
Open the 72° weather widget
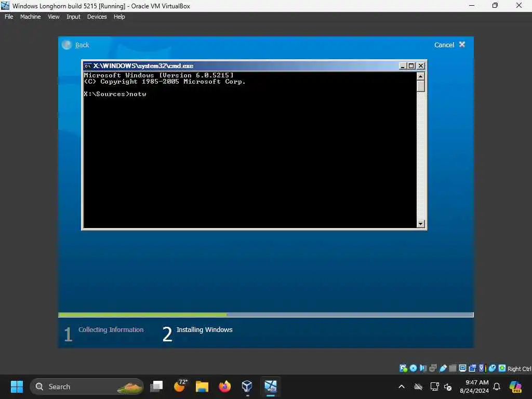point(180,386)
